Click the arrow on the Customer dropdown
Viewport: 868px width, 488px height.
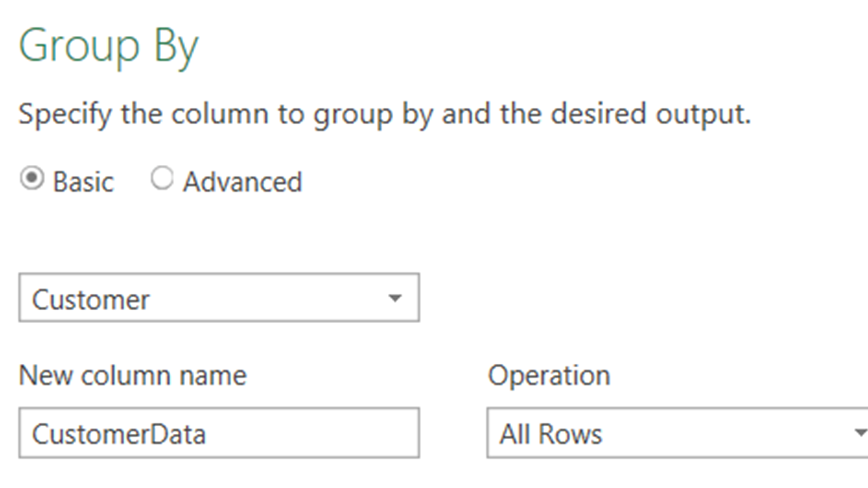395,298
